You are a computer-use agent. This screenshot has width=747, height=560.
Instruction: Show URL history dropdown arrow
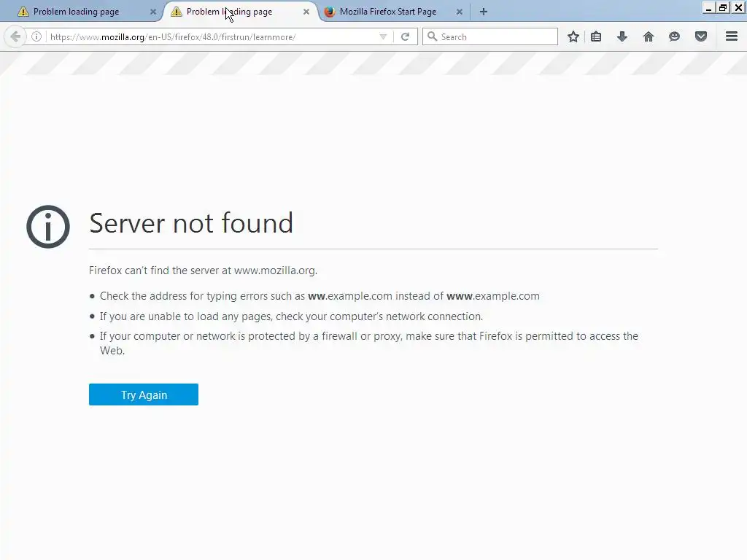tap(383, 36)
